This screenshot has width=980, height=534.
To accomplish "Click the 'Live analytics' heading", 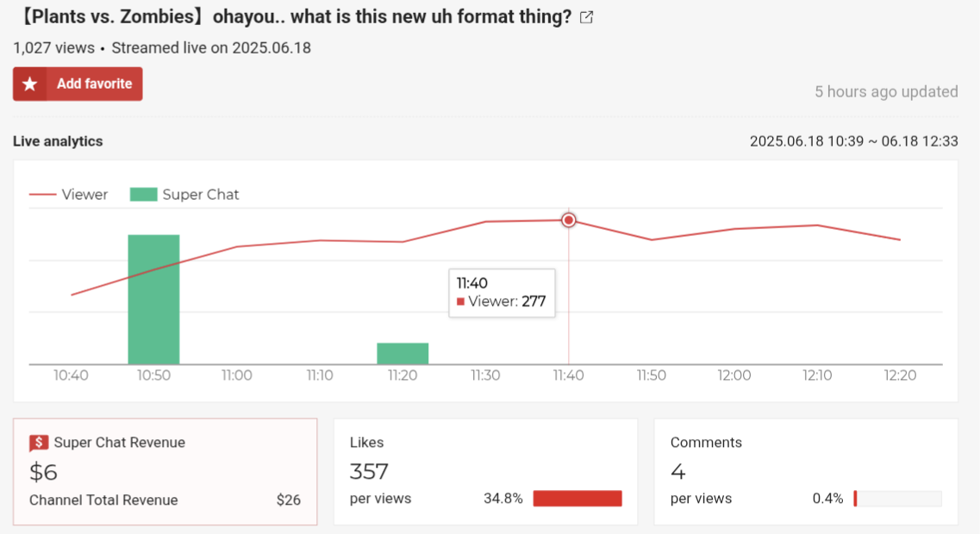I will 58,141.
